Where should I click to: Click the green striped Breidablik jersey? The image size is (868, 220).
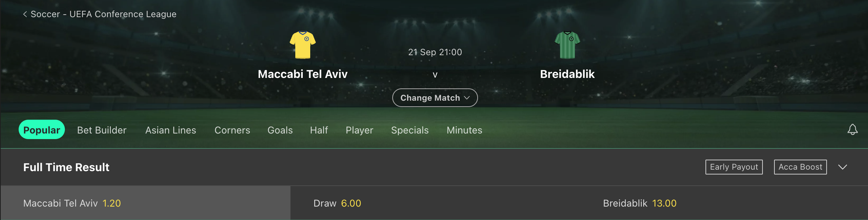567,45
